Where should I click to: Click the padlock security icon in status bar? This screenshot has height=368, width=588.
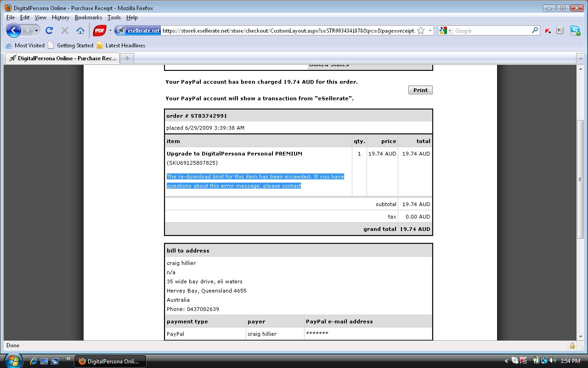[572, 345]
